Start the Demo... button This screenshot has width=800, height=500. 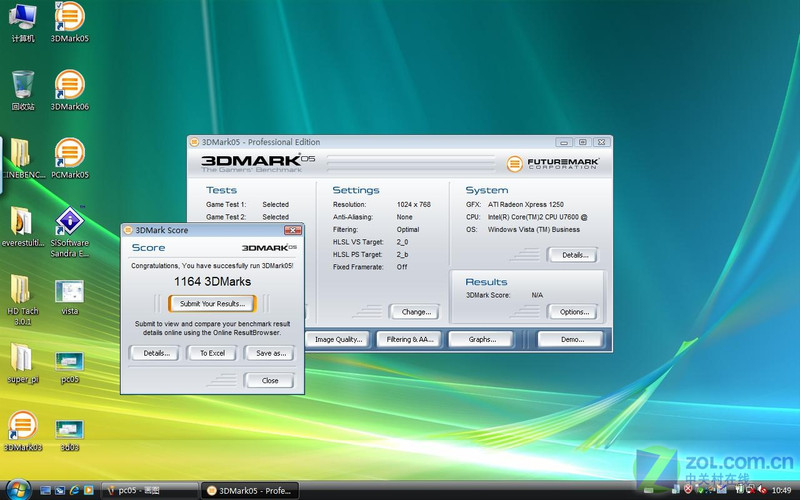[x=571, y=339]
